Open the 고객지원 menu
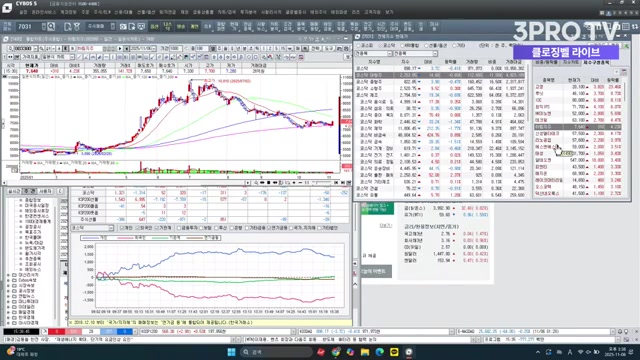The height and width of the screenshot is (360, 640). (372, 12)
